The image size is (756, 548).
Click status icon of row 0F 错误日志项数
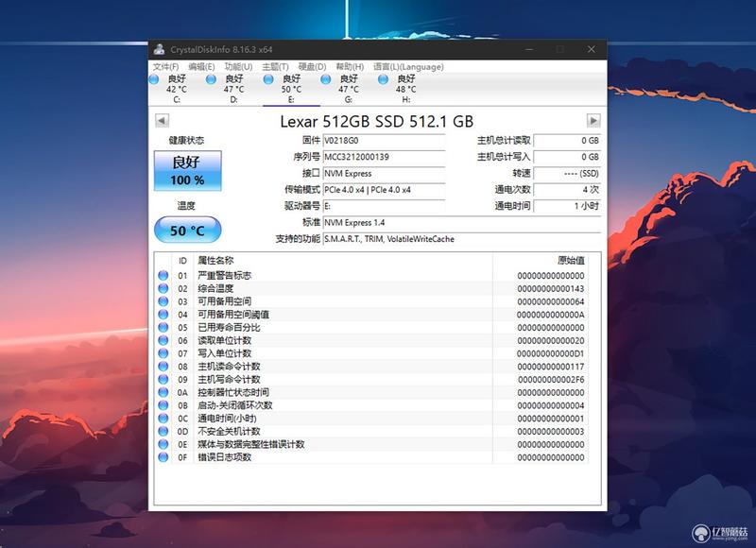(163, 457)
